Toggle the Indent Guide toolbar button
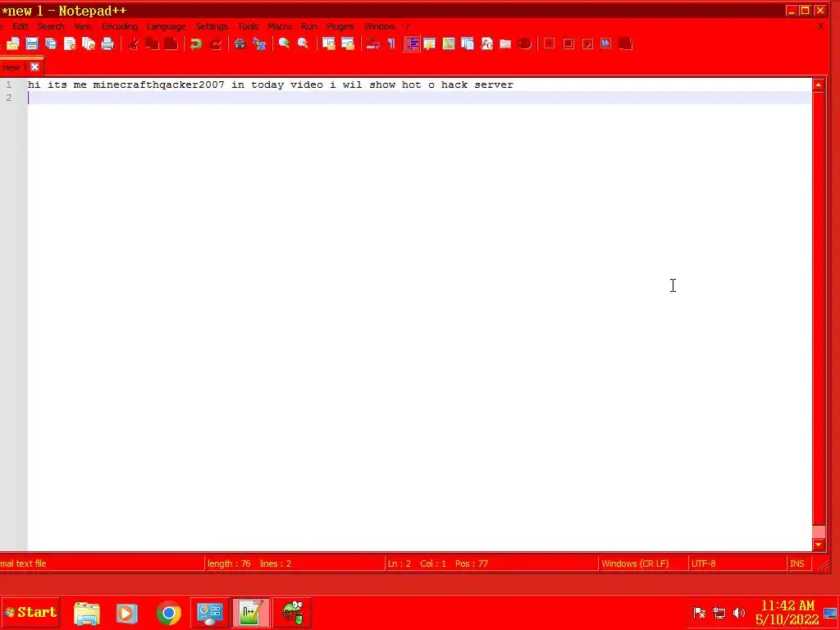Viewport: 840px width, 630px height. [411, 44]
